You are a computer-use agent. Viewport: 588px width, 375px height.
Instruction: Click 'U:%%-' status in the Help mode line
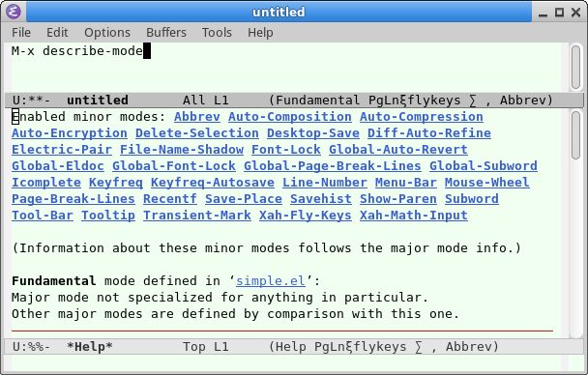[x=31, y=347]
